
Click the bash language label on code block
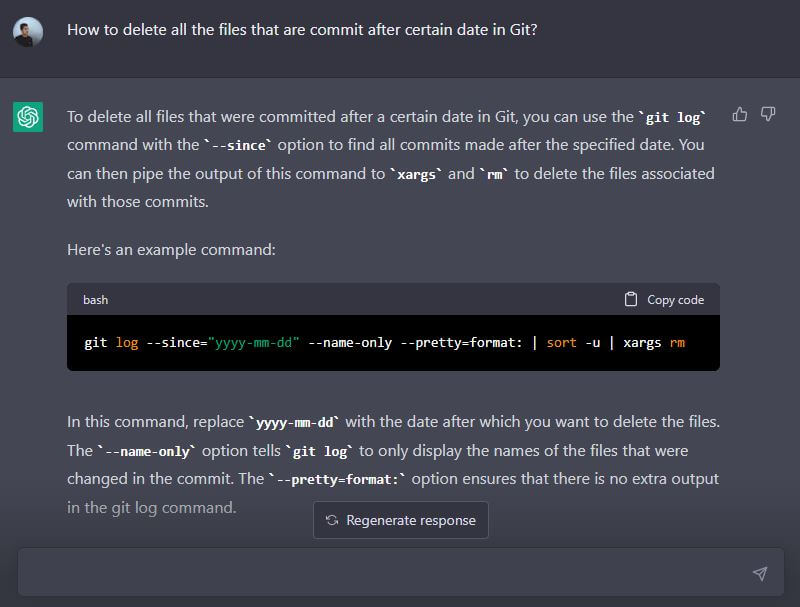pos(96,300)
